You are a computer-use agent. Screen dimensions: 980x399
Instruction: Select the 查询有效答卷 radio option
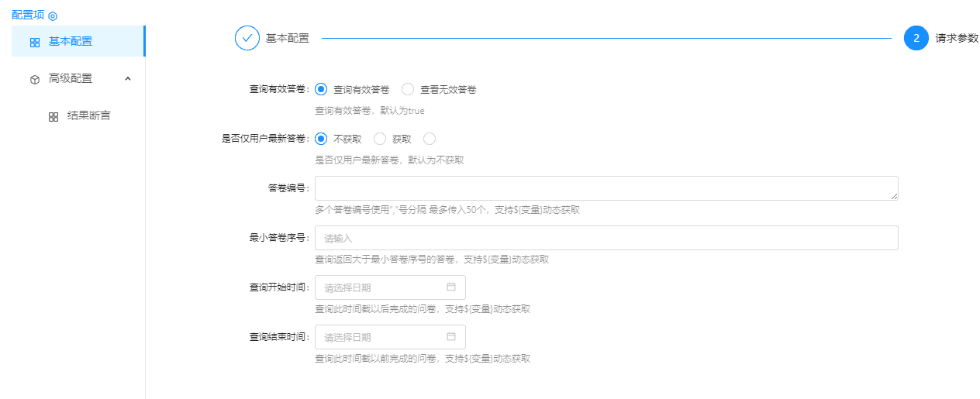pos(321,89)
